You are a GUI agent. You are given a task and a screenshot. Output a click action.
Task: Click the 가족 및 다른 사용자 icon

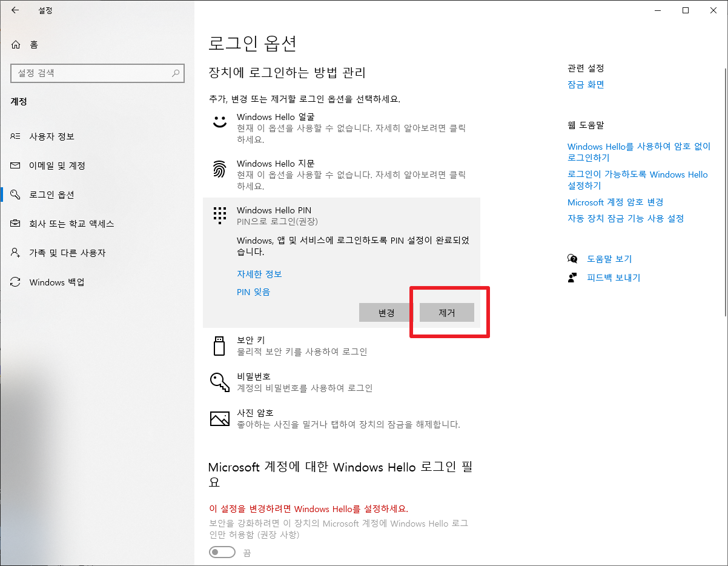[16, 253]
